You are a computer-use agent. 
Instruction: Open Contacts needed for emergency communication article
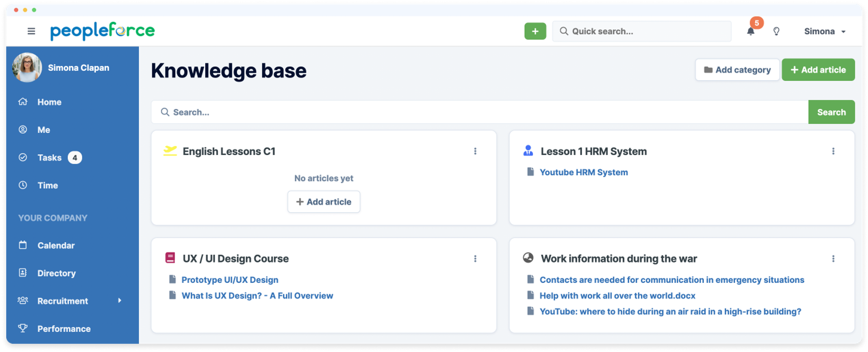pos(672,280)
